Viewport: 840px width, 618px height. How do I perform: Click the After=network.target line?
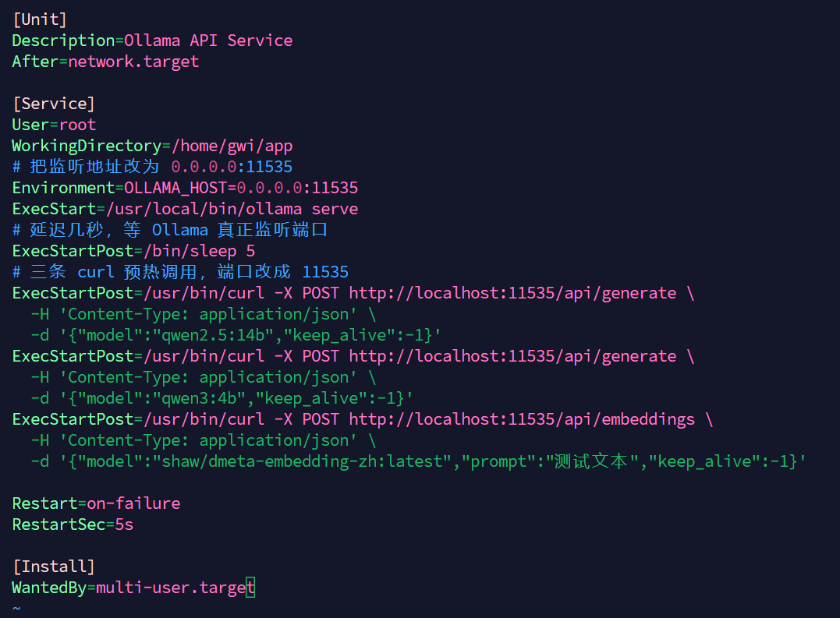click(x=105, y=62)
